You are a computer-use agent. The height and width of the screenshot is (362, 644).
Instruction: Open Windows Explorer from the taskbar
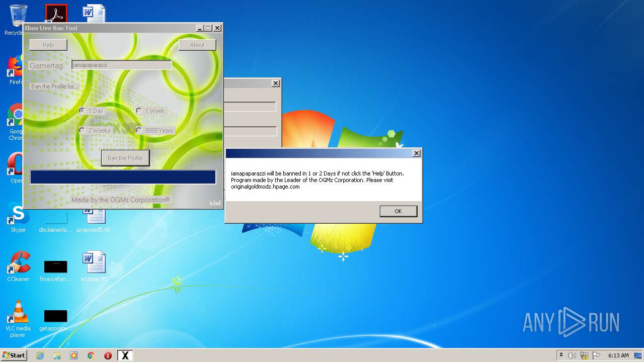click(x=57, y=355)
